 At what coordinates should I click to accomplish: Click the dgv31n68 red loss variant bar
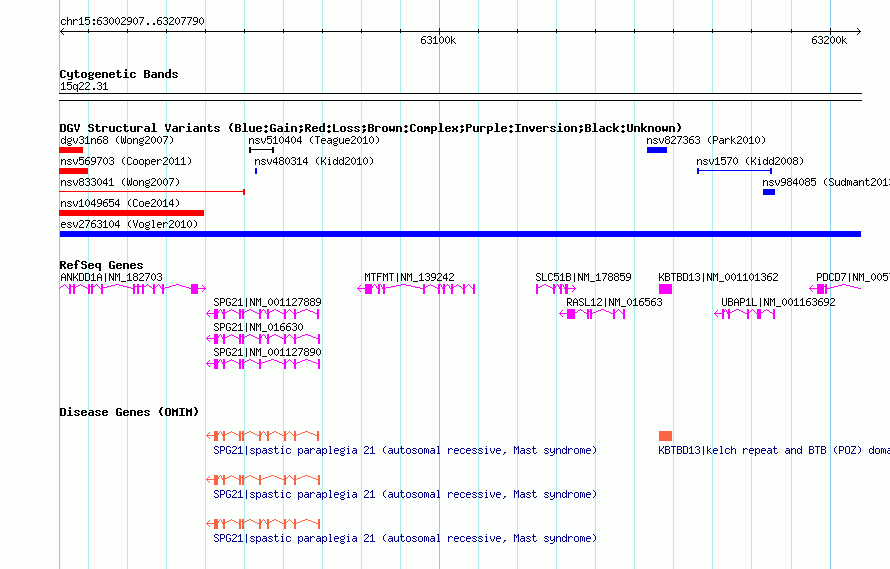click(x=71, y=150)
